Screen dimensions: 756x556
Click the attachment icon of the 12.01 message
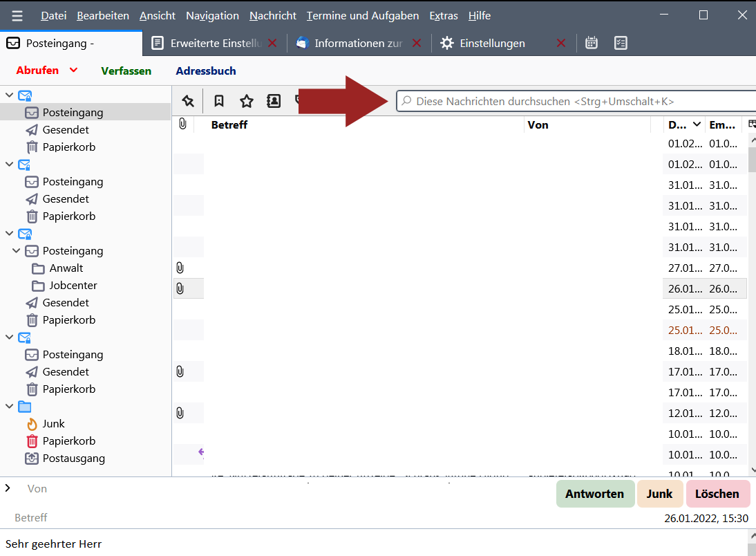click(180, 413)
